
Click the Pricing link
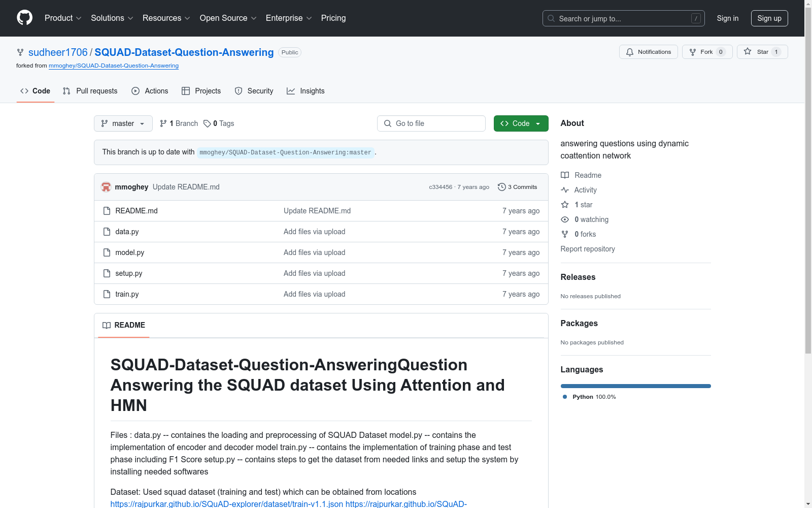333,18
